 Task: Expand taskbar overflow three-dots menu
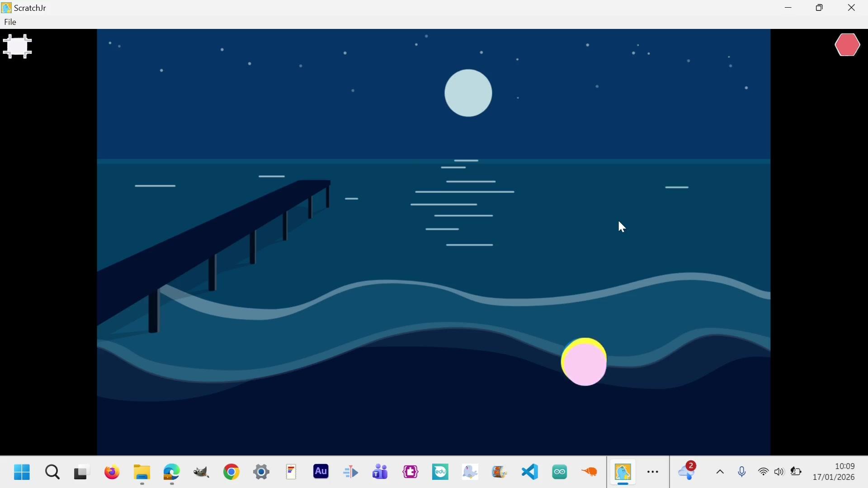point(653,472)
